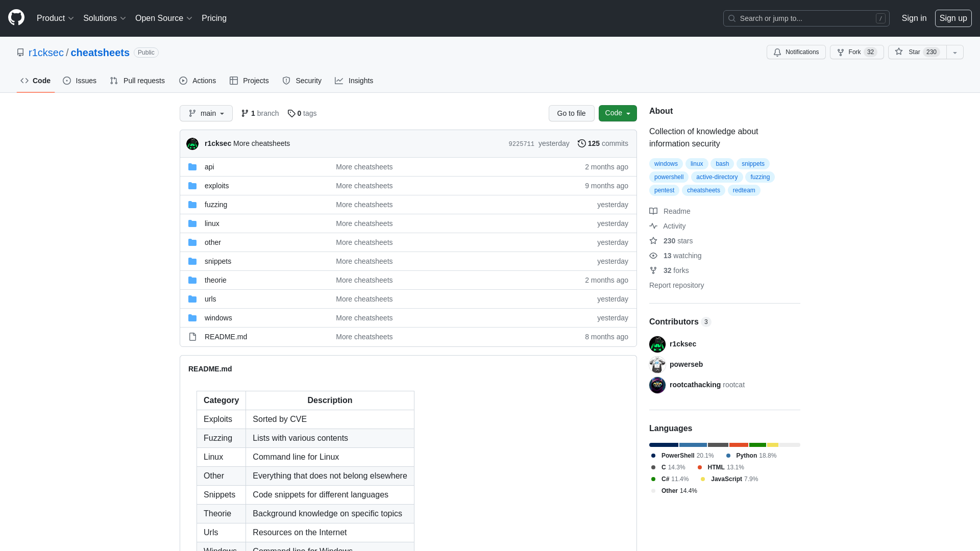
Task: Click the Sign up button
Action: [953, 18]
